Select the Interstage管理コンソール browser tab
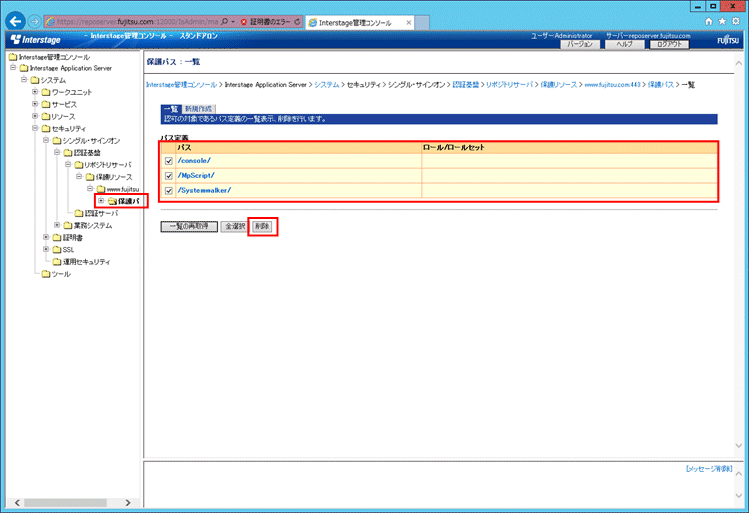Image resolution: width=749 pixels, height=513 pixels. [x=359, y=22]
